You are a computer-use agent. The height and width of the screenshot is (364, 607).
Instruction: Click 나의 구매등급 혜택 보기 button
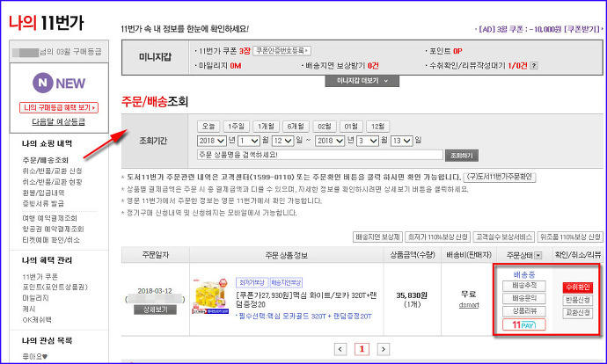coord(59,107)
